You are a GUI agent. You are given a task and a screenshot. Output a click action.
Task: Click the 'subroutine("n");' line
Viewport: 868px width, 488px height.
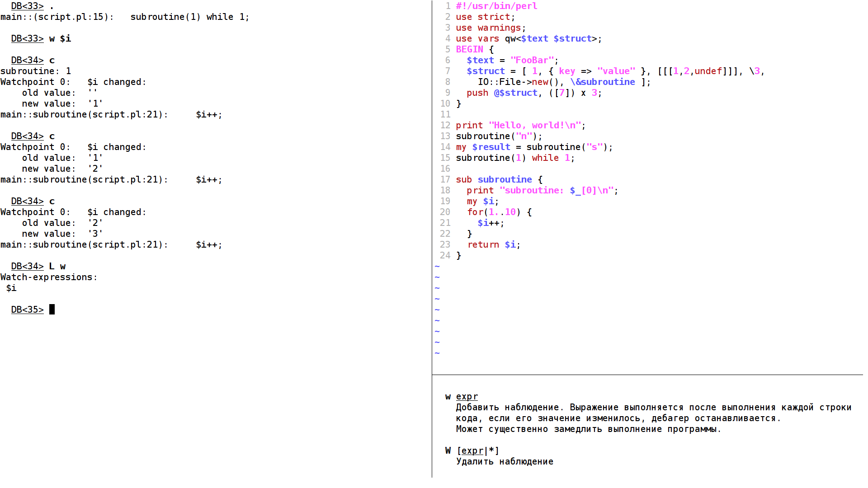499,136
